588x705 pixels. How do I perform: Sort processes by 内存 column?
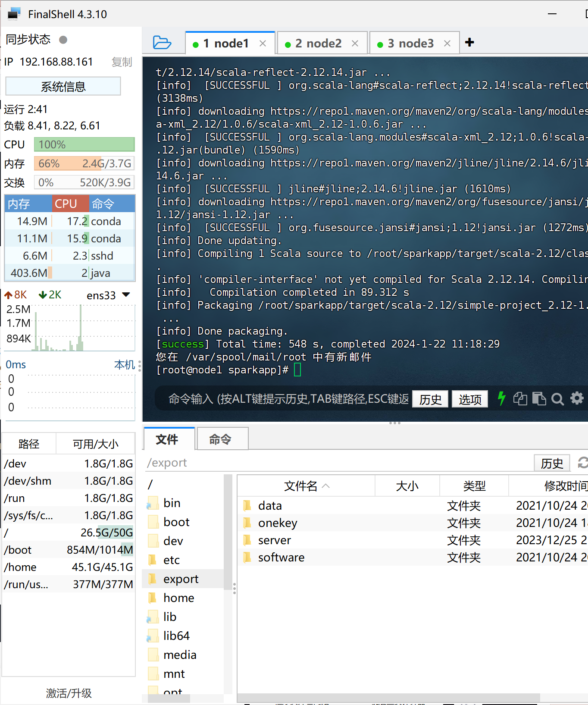(28, 204)
